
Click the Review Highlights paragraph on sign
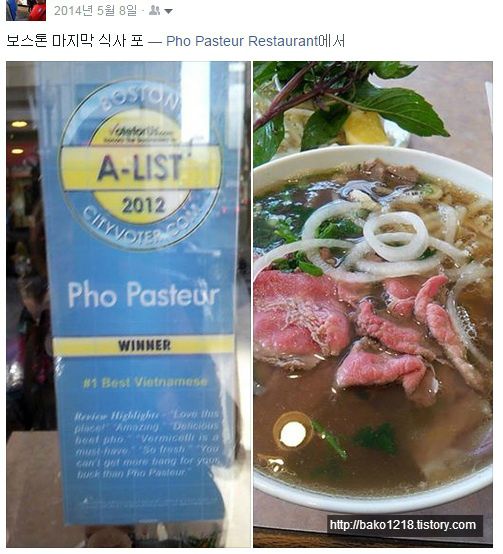147,444
